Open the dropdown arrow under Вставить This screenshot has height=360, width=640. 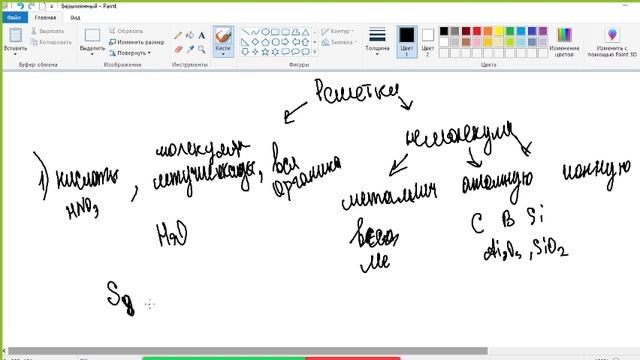click(x=16, y=54)
